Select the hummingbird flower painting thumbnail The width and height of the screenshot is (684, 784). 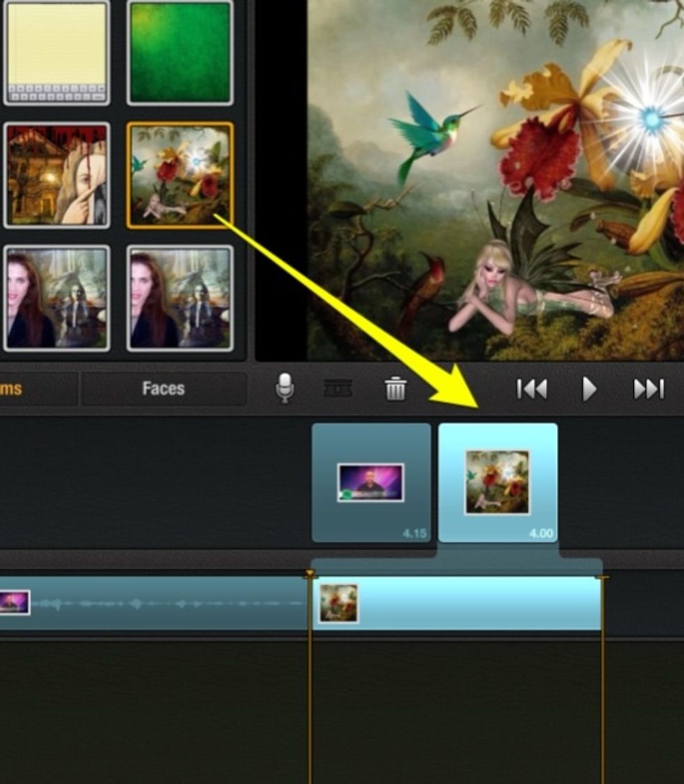[179, 174]
